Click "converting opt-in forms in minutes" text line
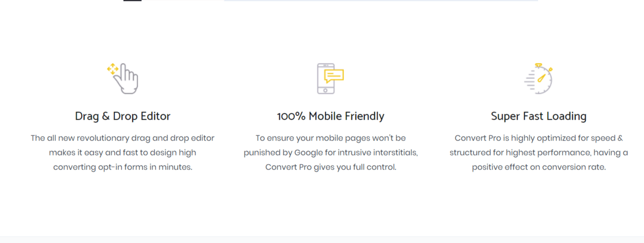This screenshot has width=644, height=243. [123, 167]
